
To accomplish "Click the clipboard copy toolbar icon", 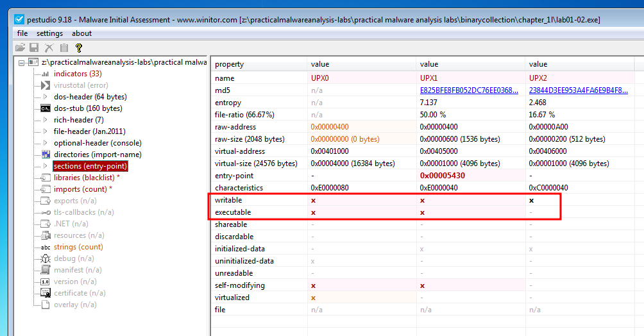I will tap(64, 47).
